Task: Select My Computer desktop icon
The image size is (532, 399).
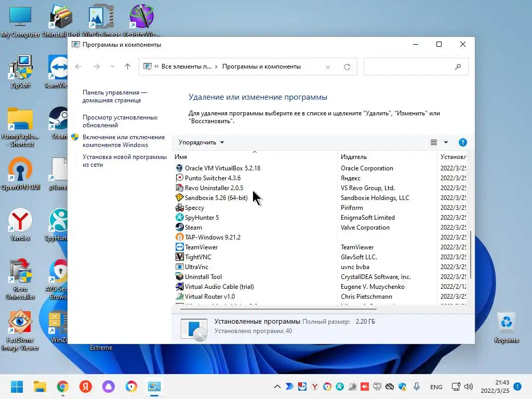Action: 20,21
